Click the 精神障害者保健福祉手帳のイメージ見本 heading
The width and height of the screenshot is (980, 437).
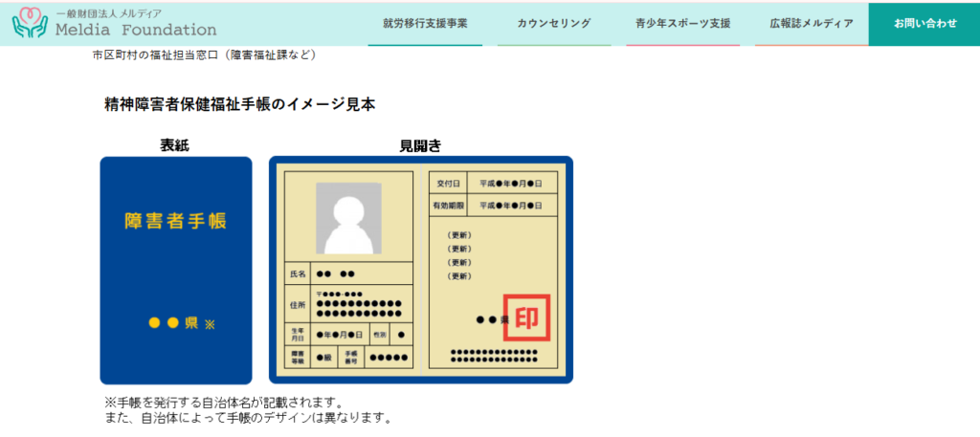[239, 105]
